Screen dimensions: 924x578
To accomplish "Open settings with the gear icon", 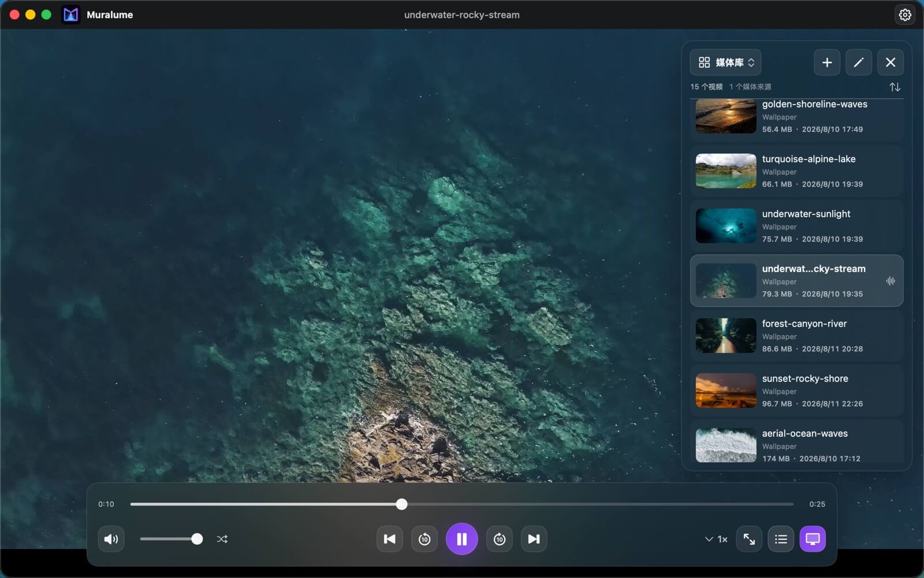I will (905, 14).
